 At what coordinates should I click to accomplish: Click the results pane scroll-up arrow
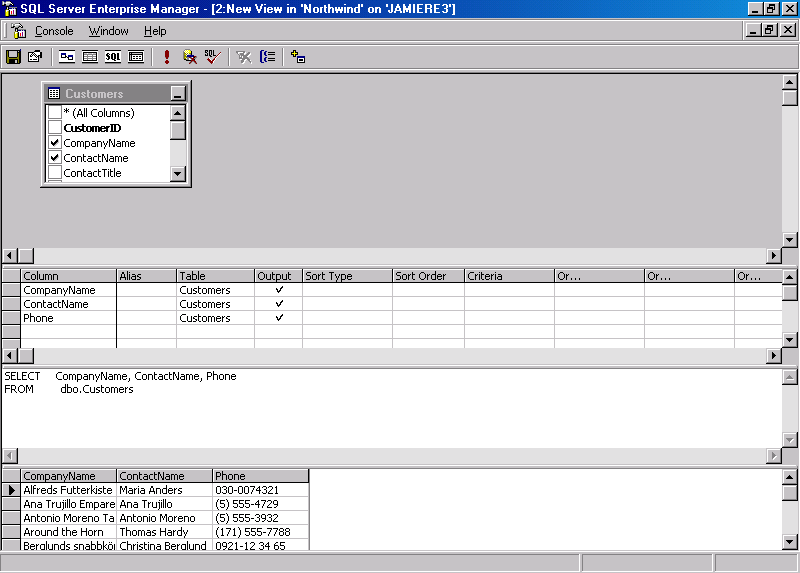(790, 478)
